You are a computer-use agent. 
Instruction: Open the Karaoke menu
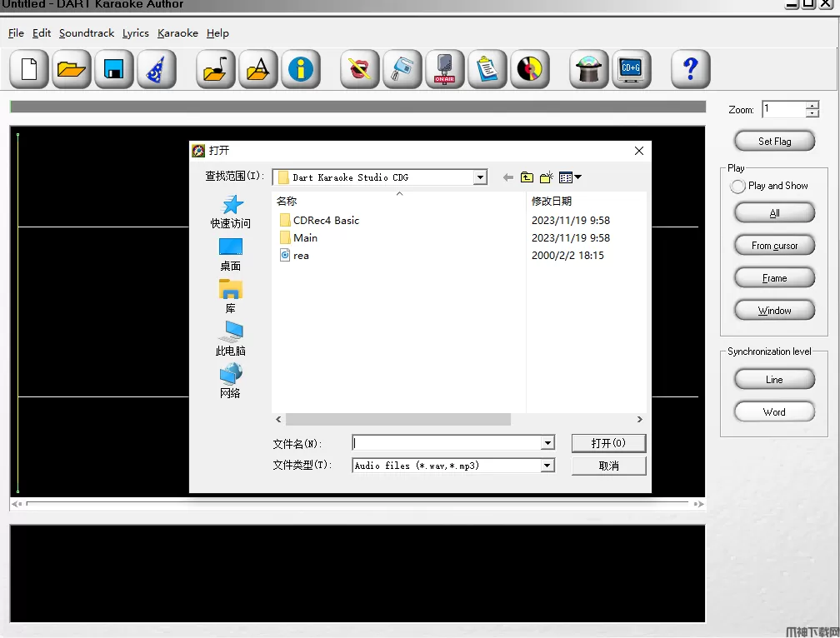click(x=177, y=33)
